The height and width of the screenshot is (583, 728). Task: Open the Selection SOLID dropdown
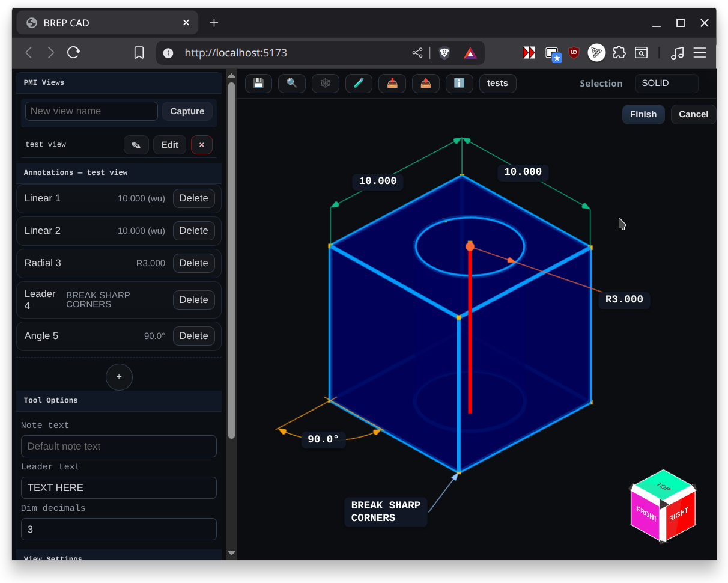tap(666, 84)
